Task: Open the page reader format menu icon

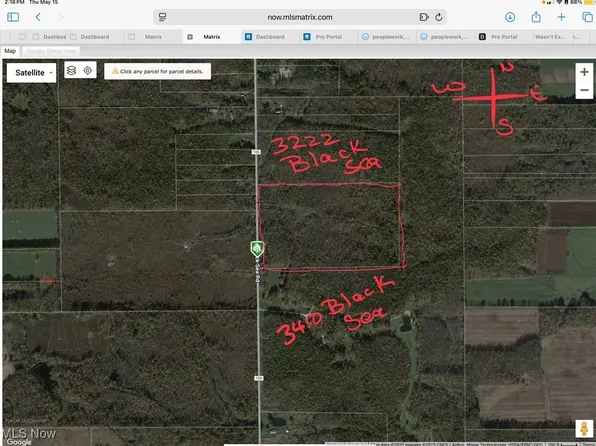Action: point(162,17)
